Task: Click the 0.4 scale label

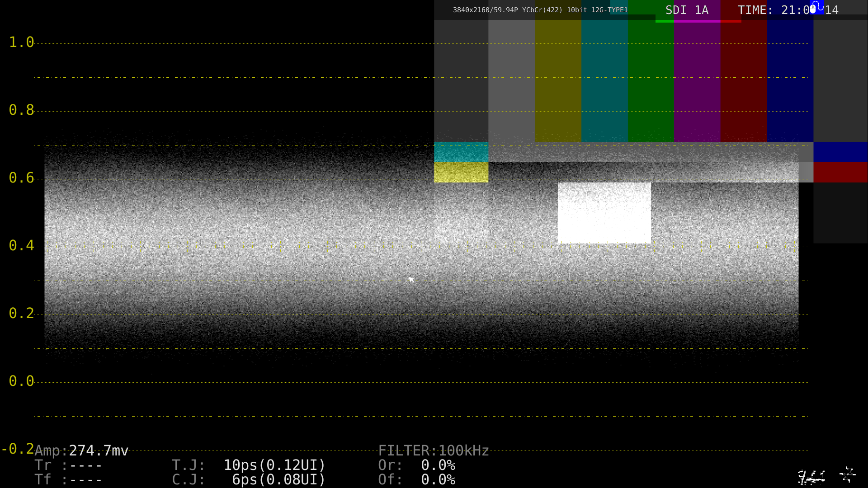Action: coord(21,246)
